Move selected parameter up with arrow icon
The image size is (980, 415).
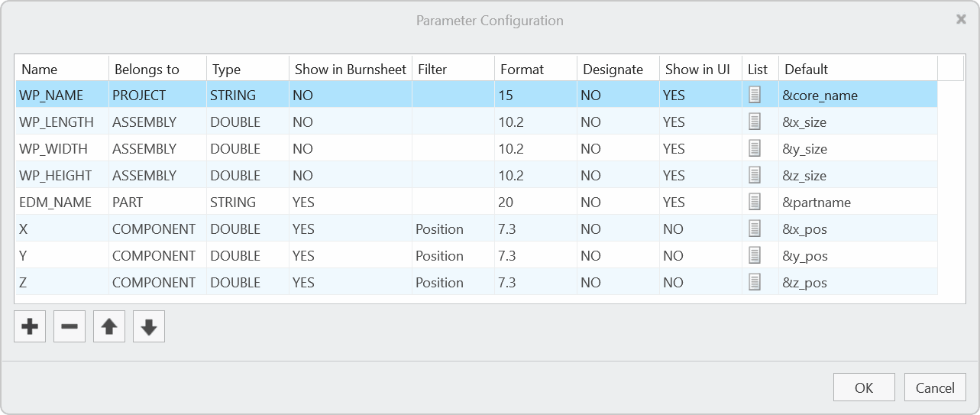click(109, 327)
